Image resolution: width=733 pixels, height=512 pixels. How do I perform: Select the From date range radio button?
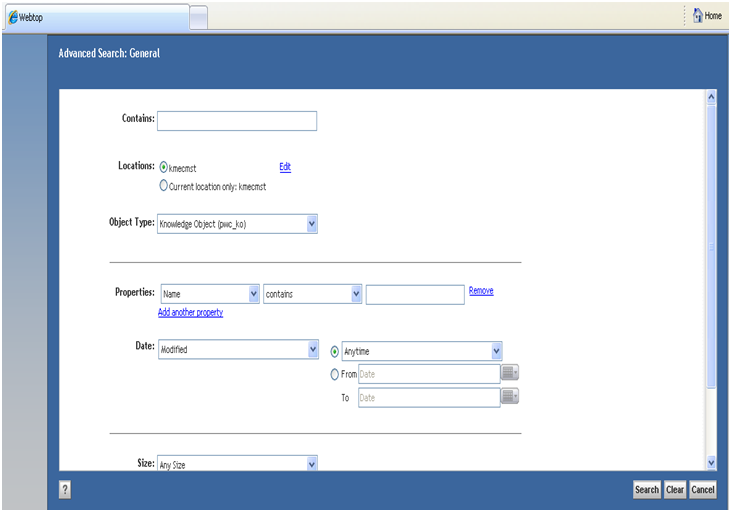(x=335, y=374)
